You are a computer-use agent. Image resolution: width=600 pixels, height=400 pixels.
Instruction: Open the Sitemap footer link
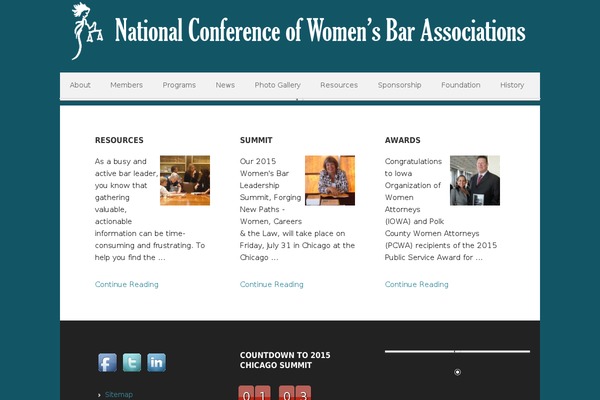(119, 395)
